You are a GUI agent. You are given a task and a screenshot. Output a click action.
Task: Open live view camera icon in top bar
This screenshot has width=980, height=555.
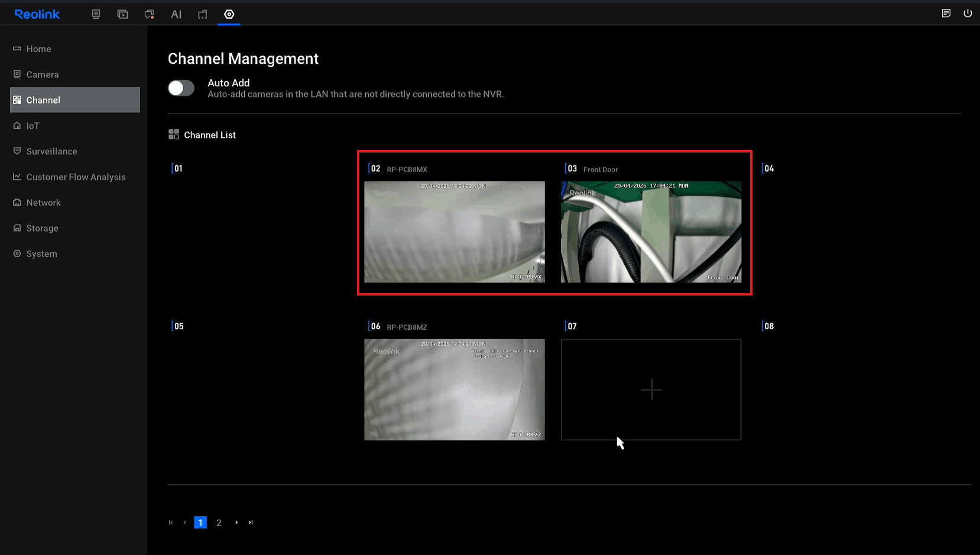tap(96, 14)
